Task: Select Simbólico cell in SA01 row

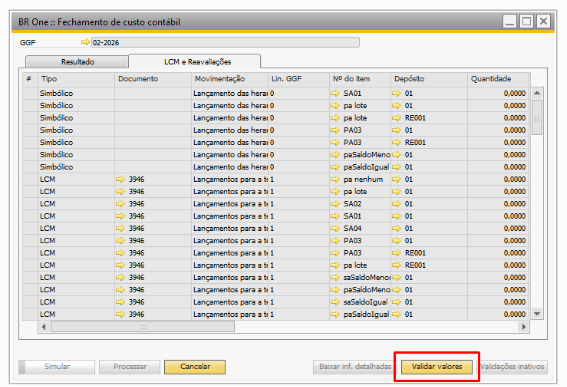Action: pos(76,93)
